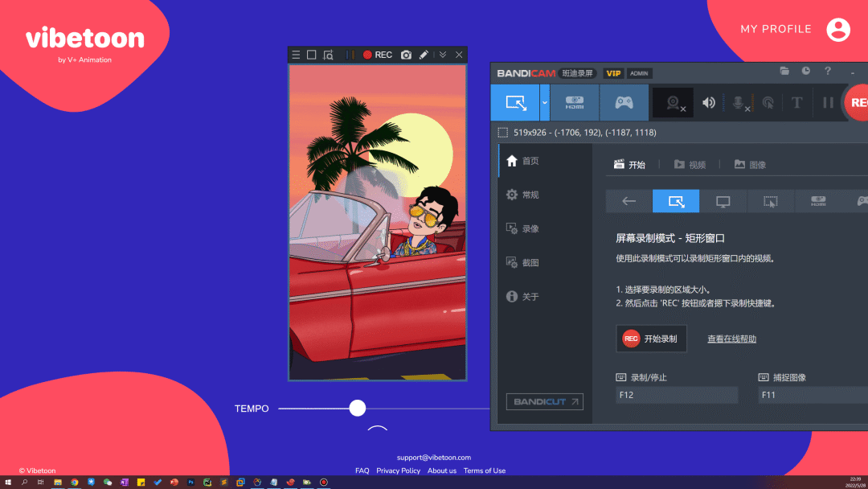
Task: Click the TEMPO slider handle
Action: (x=357, y=408)
